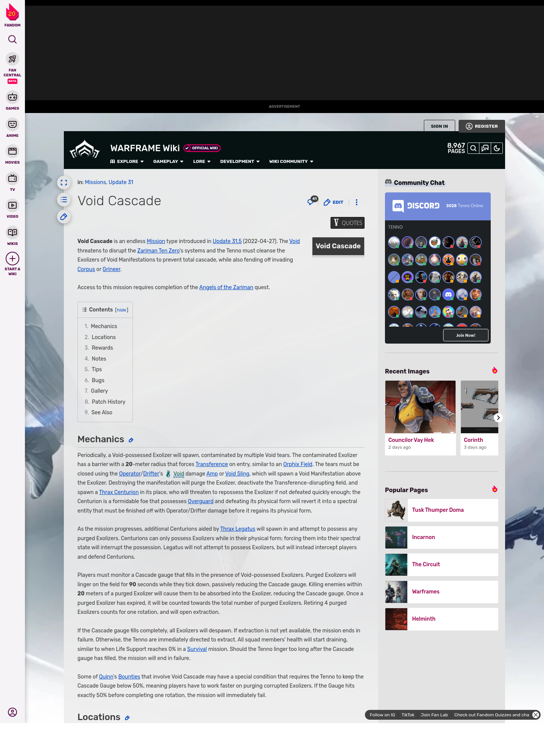Click Join Fan Lab in promo bar
Viewport: 544px width, 756px height.
434,715
